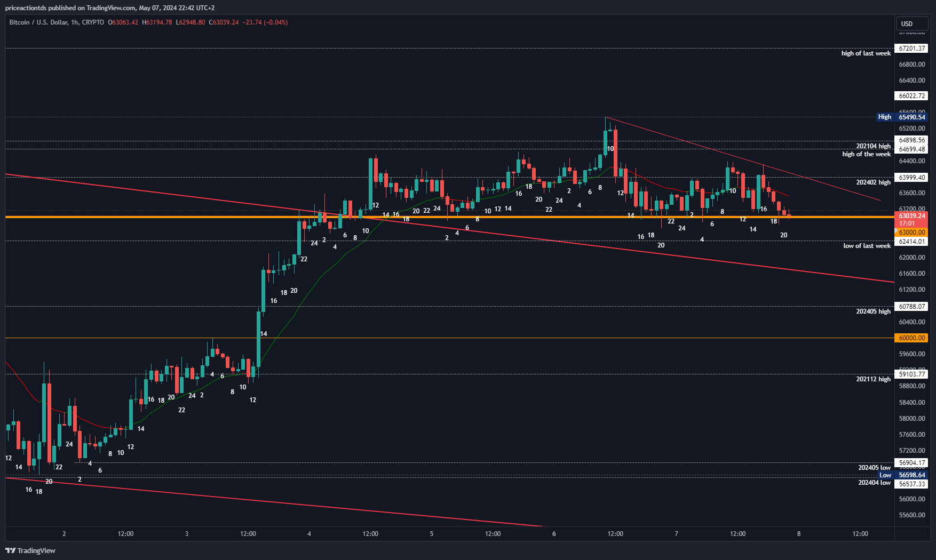This screenshot has height=560, width=936.
Task: Select the 67201.37 price label
Action: click(911, 49)
